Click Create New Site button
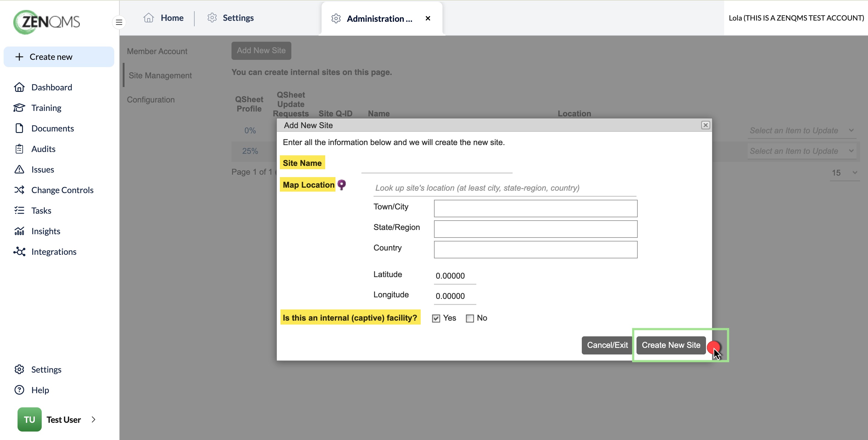This screenshot has width=868, height=440. click(x=671, y=345)
